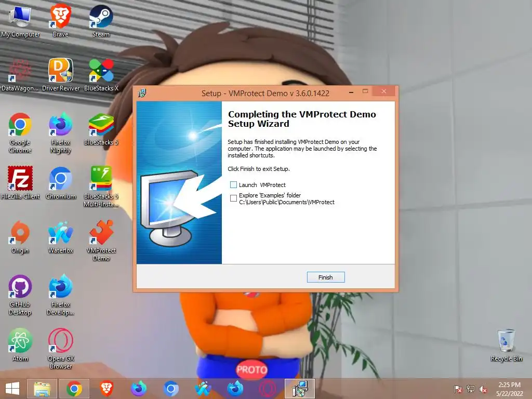Select the GitHub Desktop shortcut
This screenshot has width=532, height=399.
tap(20, 295)
